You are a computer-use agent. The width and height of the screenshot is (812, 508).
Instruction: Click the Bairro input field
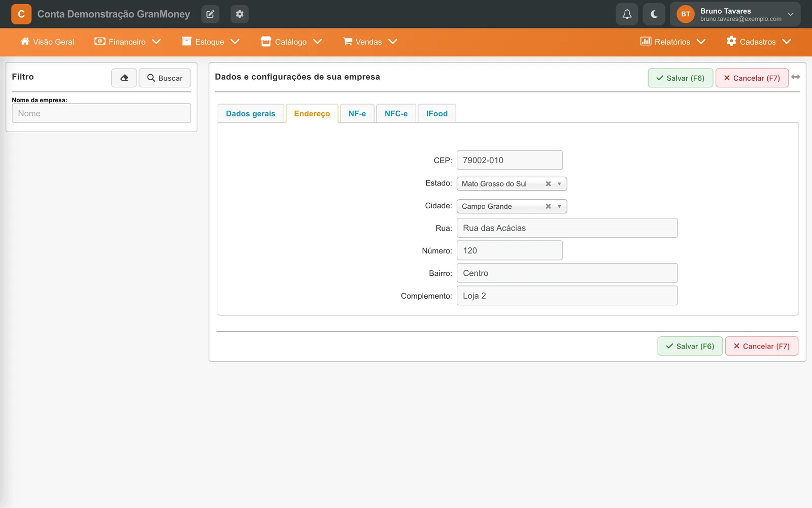[567, 273]
